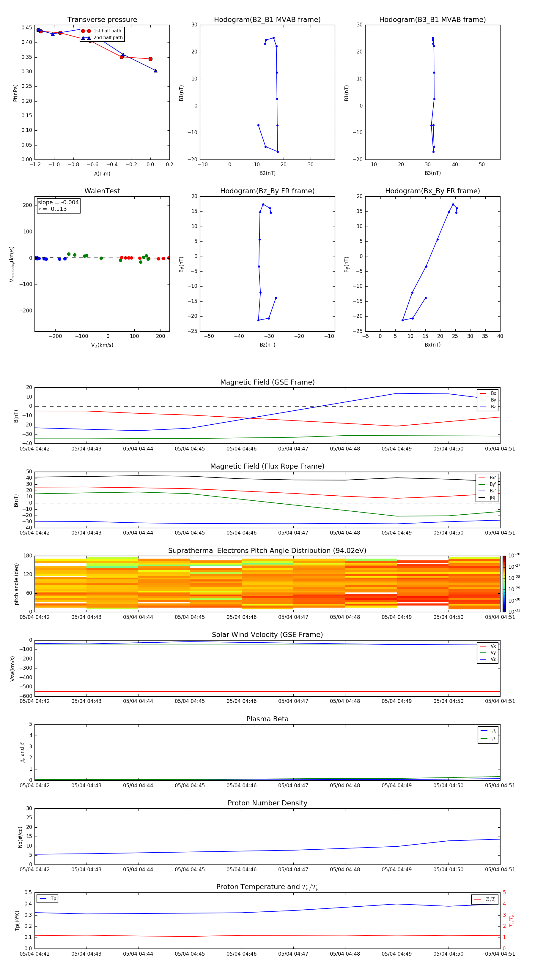This screenshot has width=535, height=980.
Task: Click the "pitch angle (deg)" axis label
Action: tap(16, 584)
